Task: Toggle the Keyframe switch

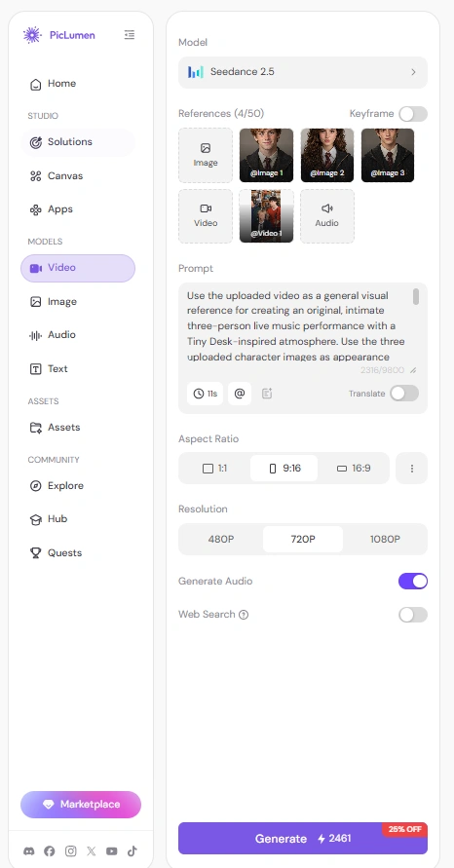Action: 413,114
